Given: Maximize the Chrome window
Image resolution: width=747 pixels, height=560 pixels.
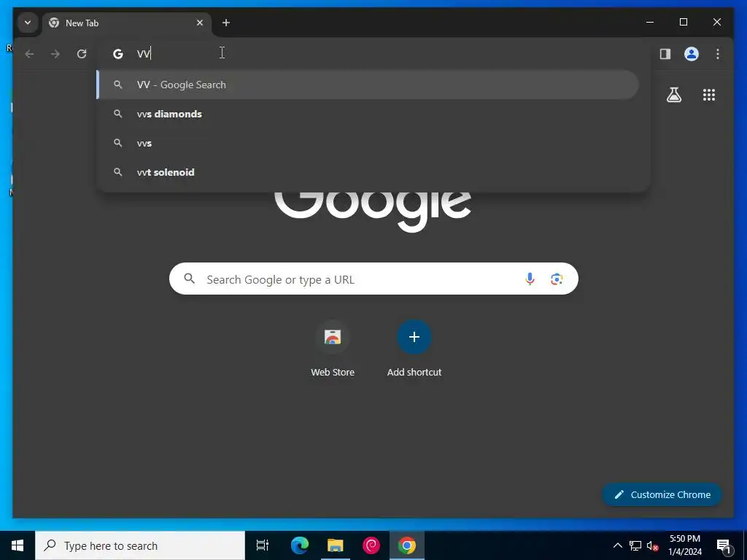Looking at the screenshot, I should 683,23.
